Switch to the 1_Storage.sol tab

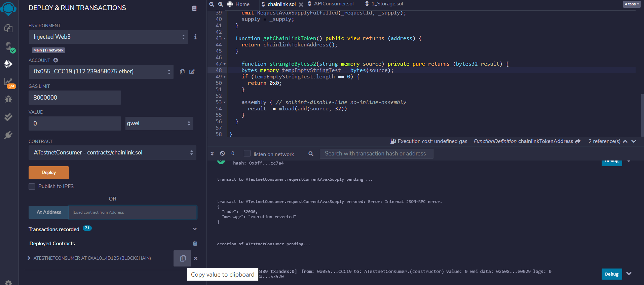(x=384, y=4)
